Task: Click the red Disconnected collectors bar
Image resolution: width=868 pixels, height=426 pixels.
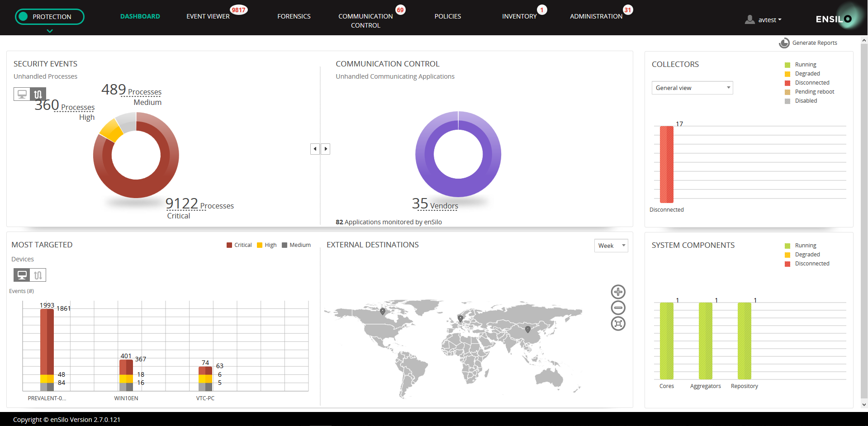Action: click(666, 164)
